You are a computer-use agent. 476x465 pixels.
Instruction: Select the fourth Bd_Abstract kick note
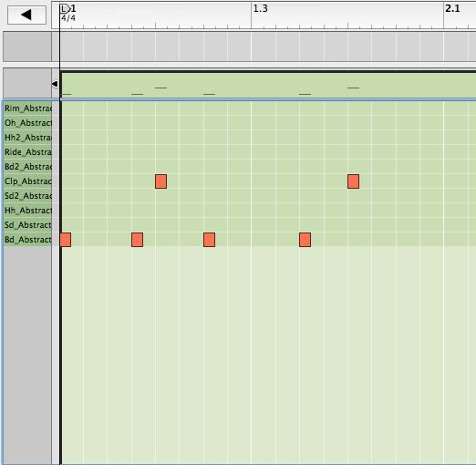click(305, 240)
